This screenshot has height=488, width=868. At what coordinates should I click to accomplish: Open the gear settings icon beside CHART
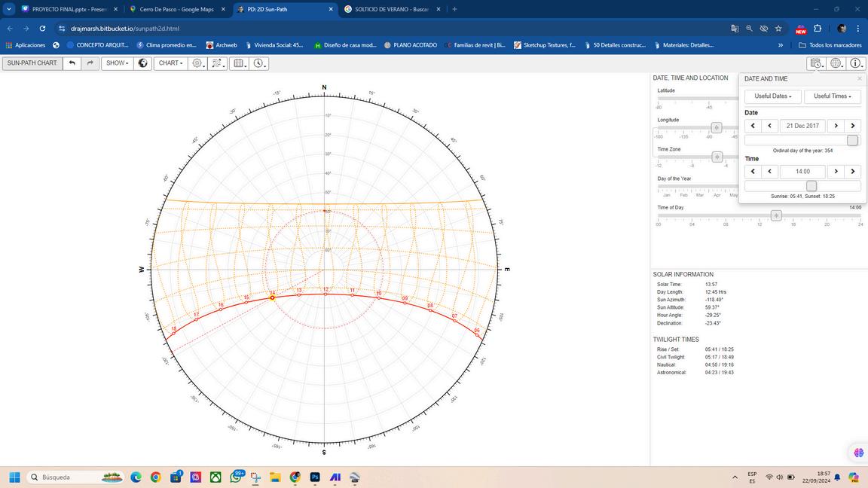197,63
